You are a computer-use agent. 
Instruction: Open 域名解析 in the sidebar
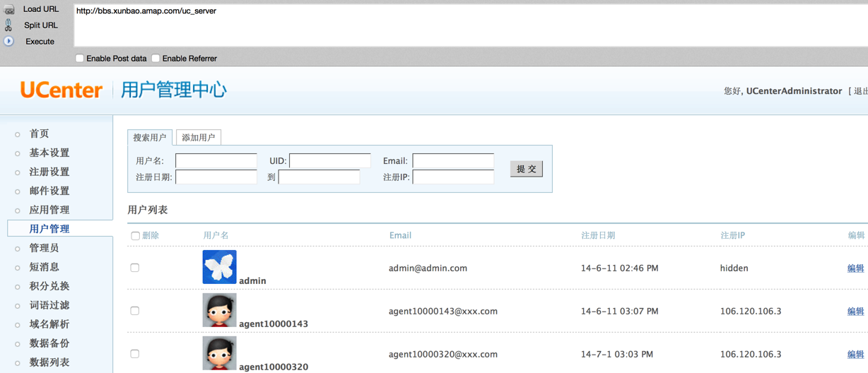49,324
